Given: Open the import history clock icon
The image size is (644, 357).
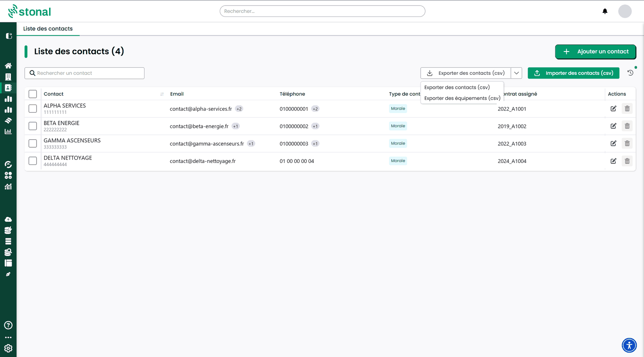Looking at the screenshot, I should pyautogui.click(x=630, y=73).
